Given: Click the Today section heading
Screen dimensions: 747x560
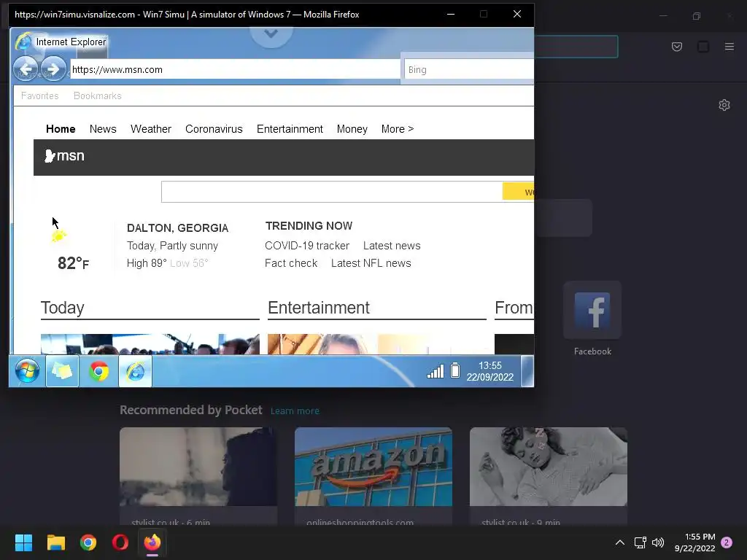Looking at the screenshot, I should coord(63,308).
